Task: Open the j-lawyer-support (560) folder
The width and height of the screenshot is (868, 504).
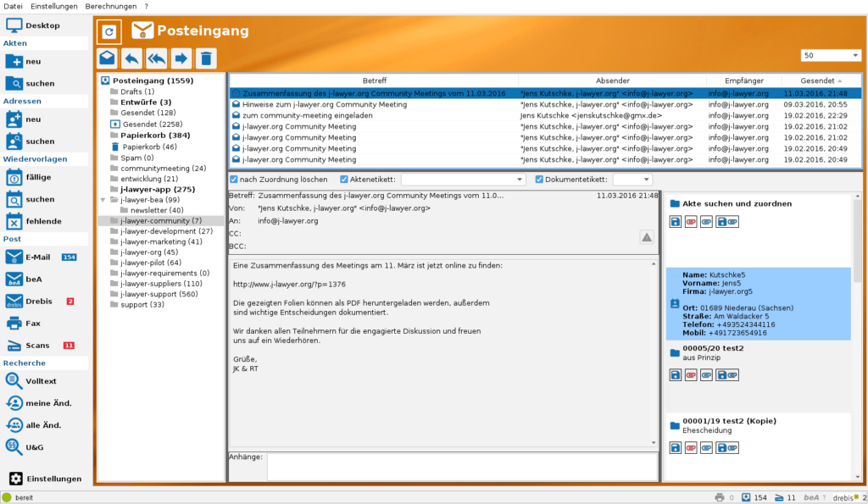Action: click(159, 294)
